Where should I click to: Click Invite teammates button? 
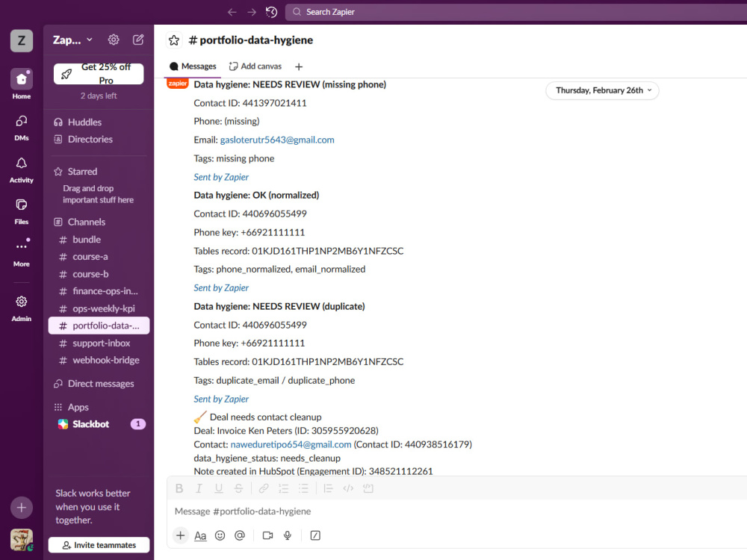click(99, 545)
